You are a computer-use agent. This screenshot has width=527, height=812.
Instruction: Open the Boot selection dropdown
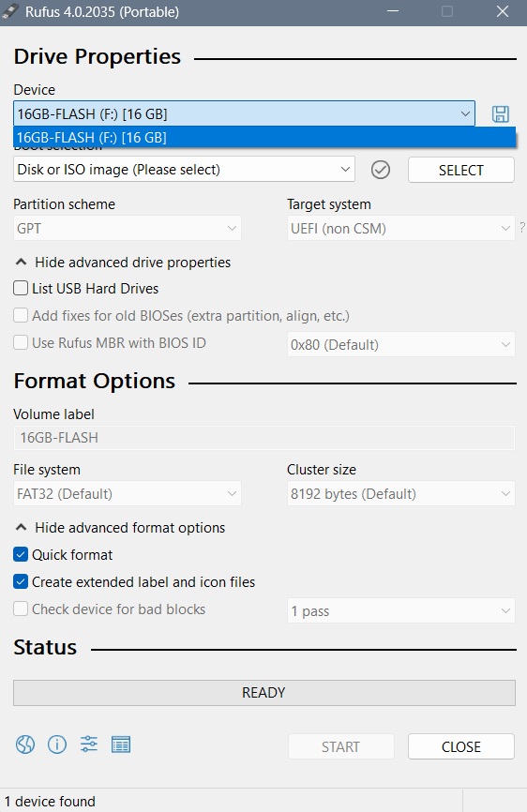(185, 170)
